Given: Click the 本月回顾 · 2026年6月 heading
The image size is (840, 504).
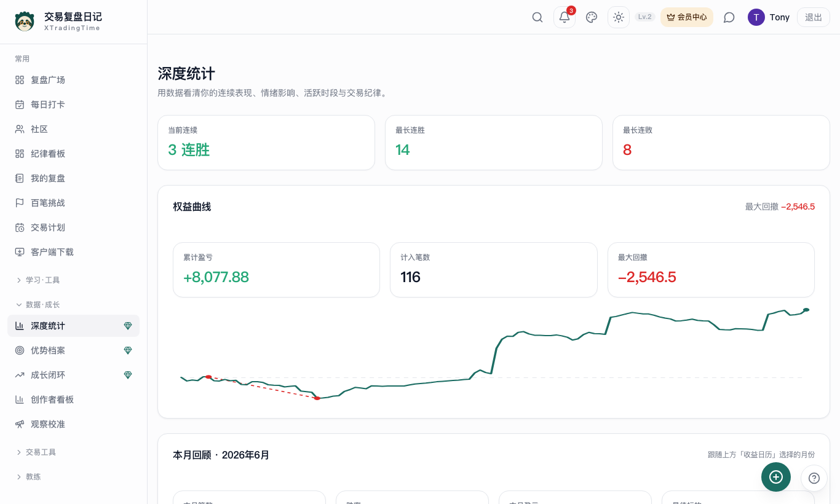Looking at the screenshot, I should click(221, 455).
